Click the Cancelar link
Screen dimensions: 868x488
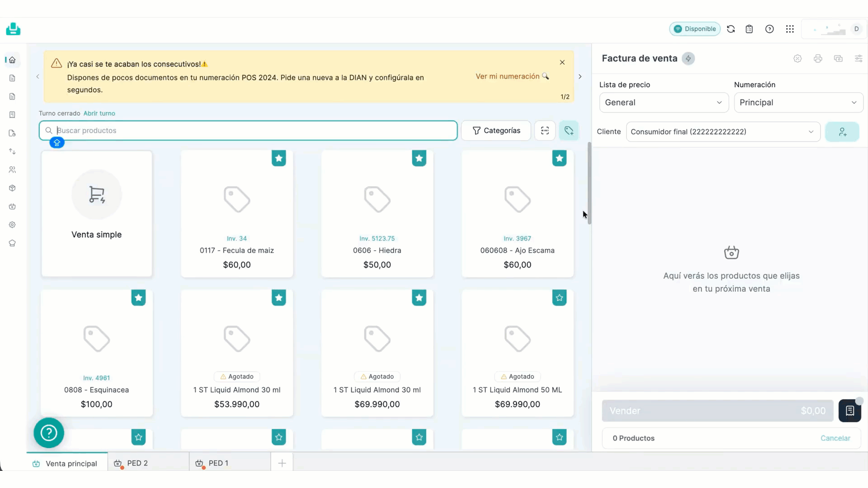835,438
